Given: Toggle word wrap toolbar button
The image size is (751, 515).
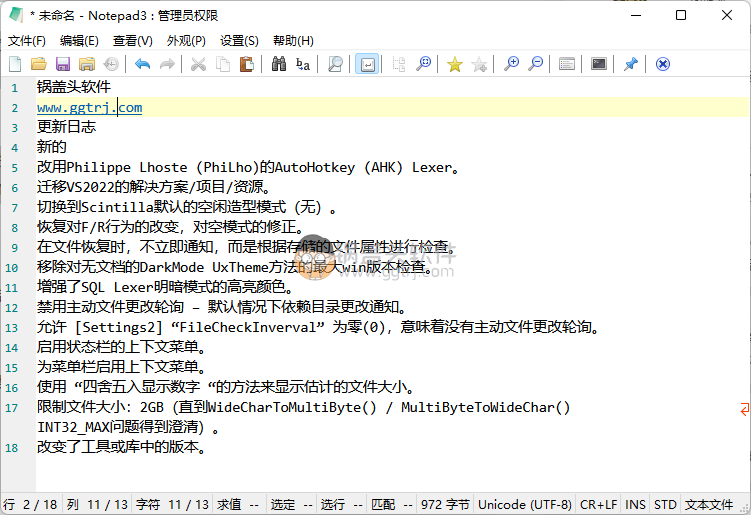Looking at the screenshot, I should [367, 64].
